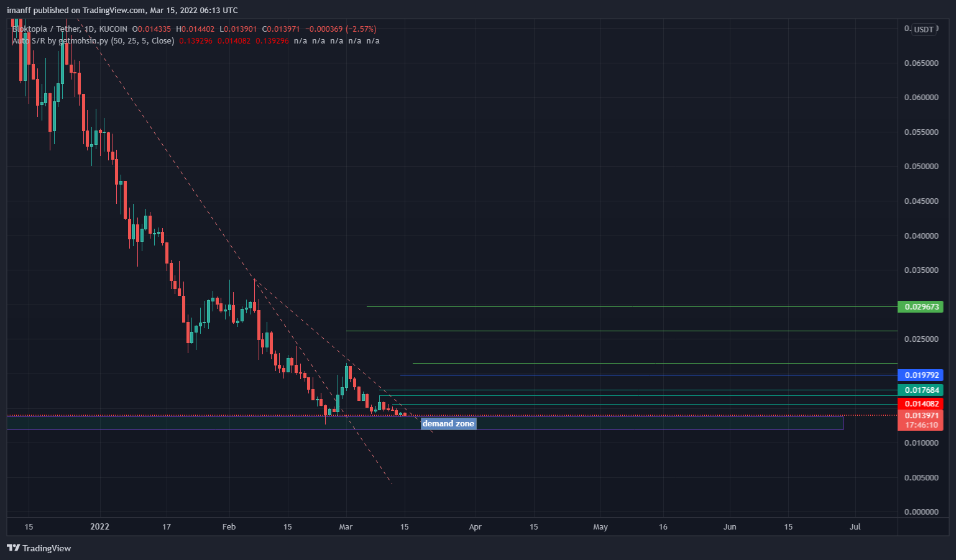Click the 0.005000 price axis label
Image resolution: width=956 pixels, height=560 pixels.
[x=921, y=478]
